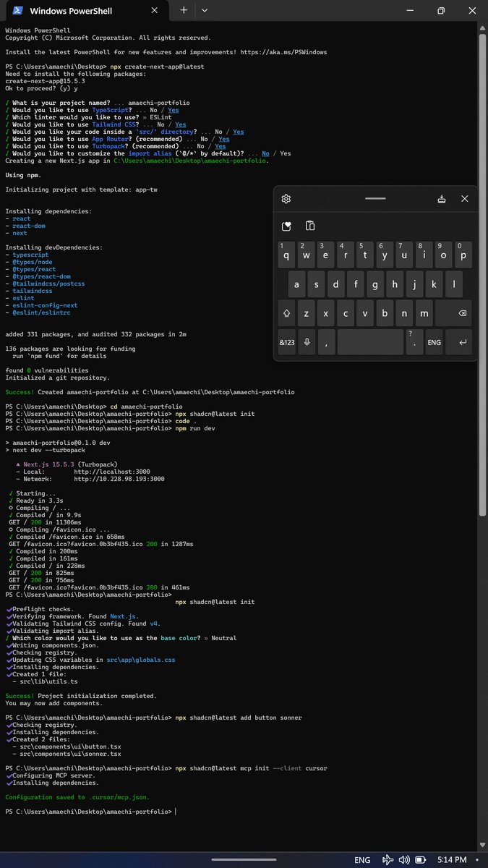This screenshot has height=868, width=488.
Task: Tap the microphone dictation key
Action: (307, 342)
